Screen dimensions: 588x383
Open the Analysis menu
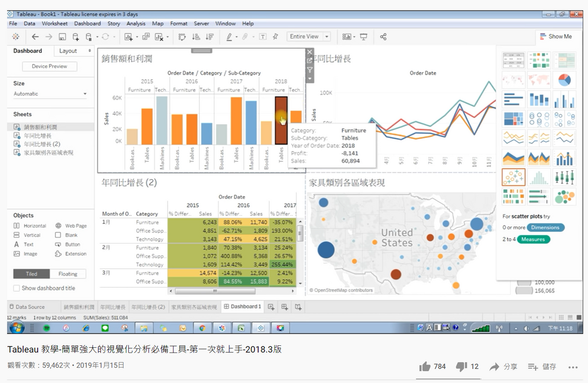point(136,23)
